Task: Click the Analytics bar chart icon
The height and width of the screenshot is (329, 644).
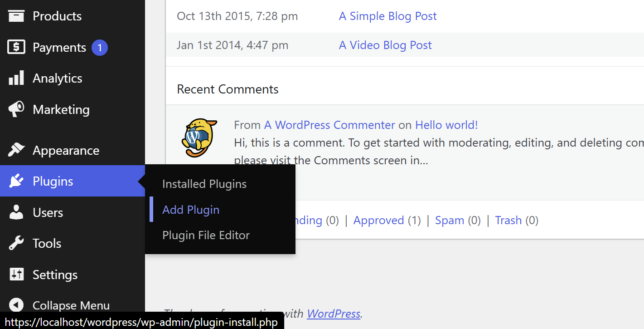Action: pos(16,78)
